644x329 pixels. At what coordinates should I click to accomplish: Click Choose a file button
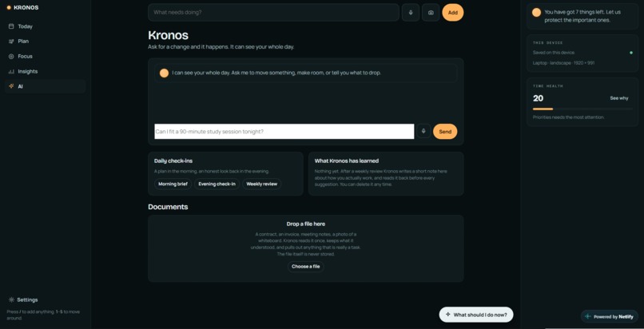pos(305,267)
